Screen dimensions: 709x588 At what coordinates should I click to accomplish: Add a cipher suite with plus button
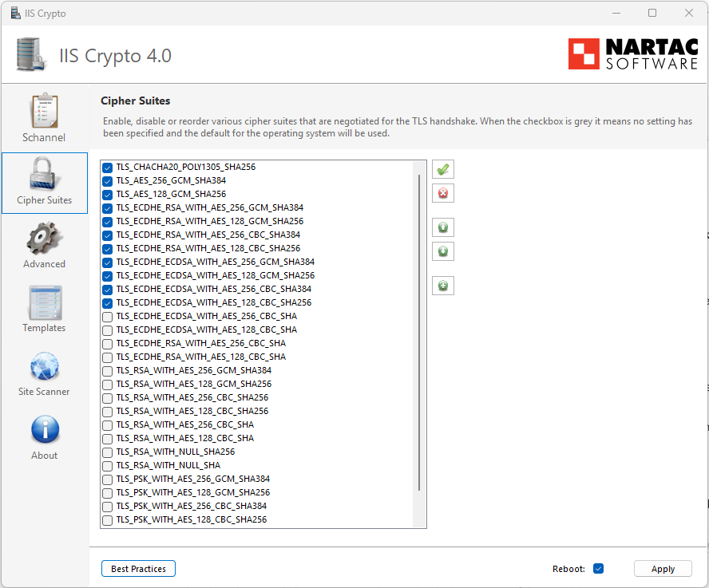(x=442, y=286)
